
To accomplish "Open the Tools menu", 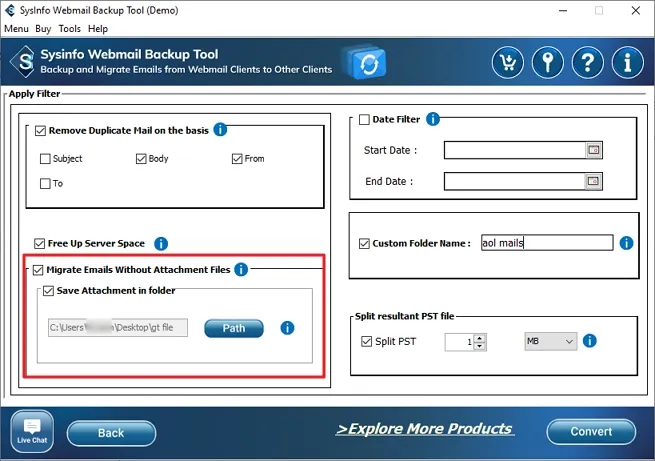I will click(69, 29).
